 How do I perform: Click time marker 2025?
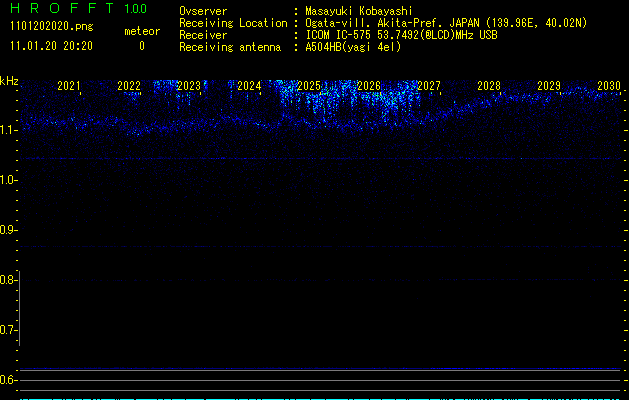[309, 86]
